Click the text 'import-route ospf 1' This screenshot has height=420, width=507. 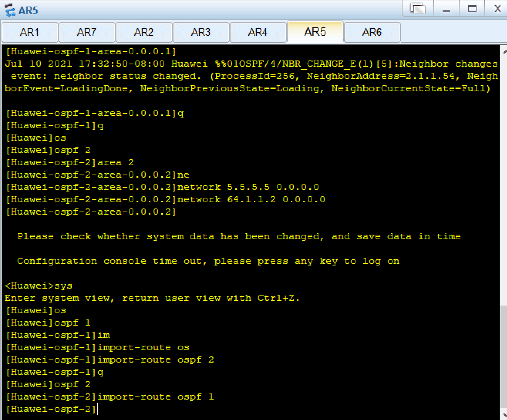[156, 396]
